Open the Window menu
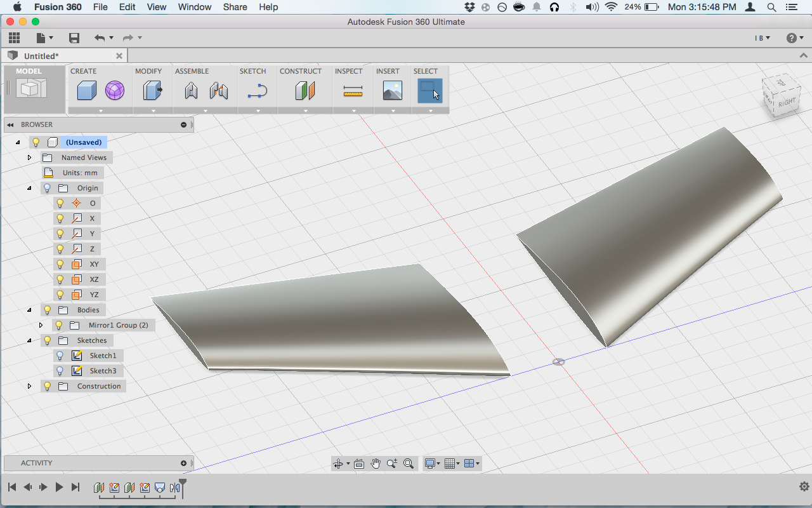The height and width of the screenshot is (508, 812). [x=195, y=7]
